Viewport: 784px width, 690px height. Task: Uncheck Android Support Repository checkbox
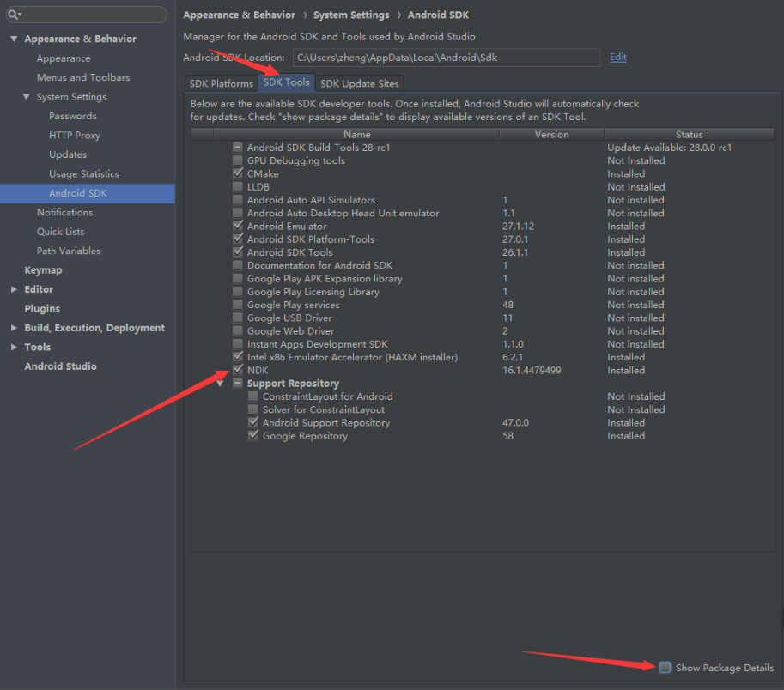tap(253, 422)
